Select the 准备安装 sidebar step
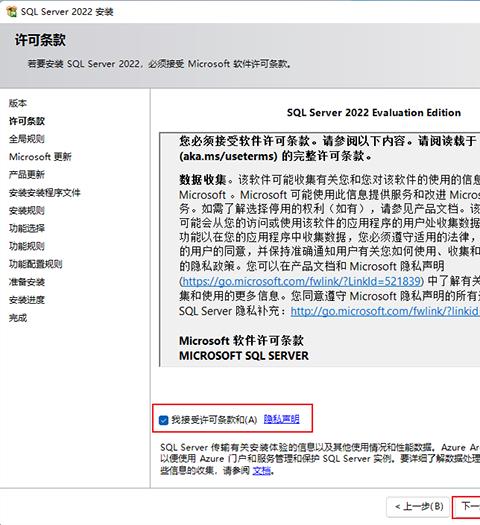Image resolution: width=480 pixels, height=525 pixels. click(x=27, y=282)
